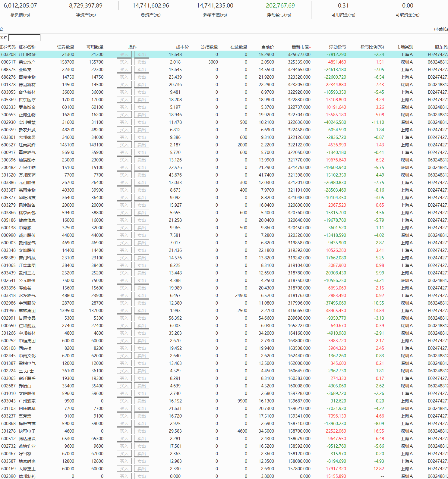The height and width of the screenshot is (479, 448).
Task: Sort by 盈亏比例(%) column header
Action: [x=372, y=47]
